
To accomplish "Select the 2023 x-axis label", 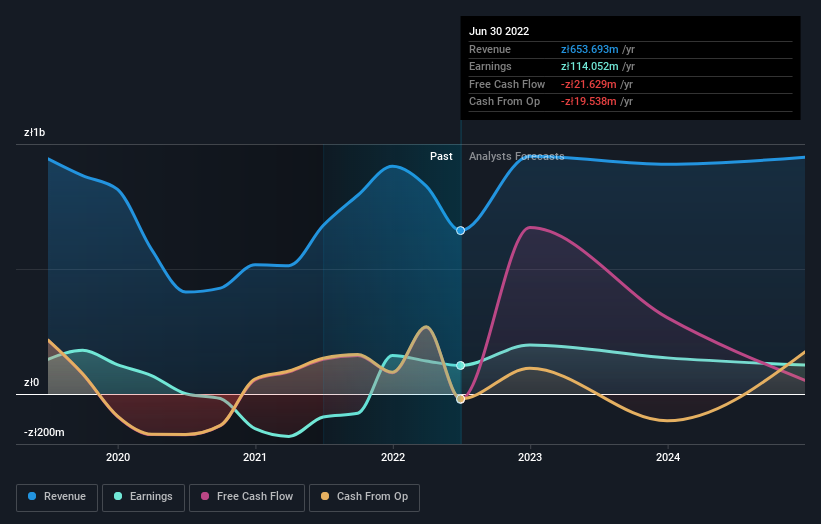I will 530,457.
